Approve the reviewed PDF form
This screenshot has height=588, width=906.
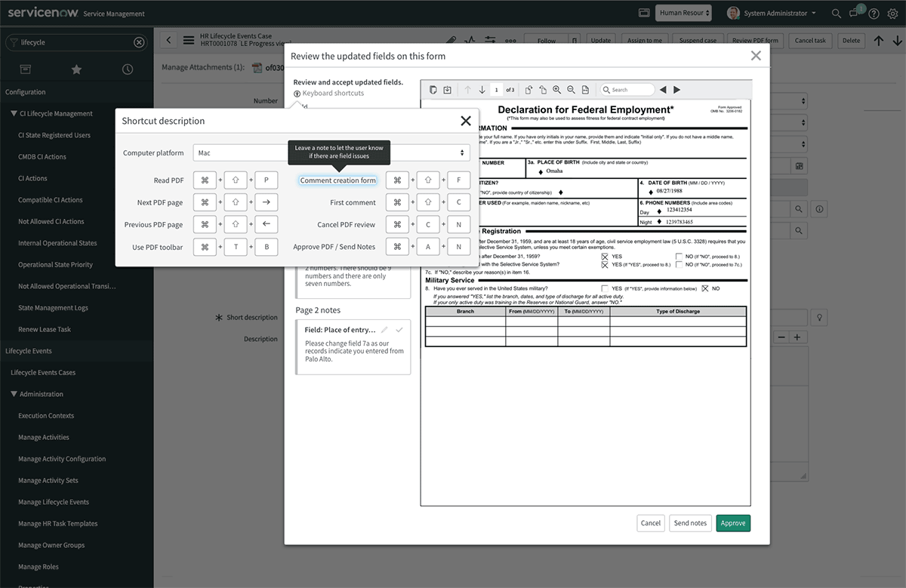click(x=732, y=522)
